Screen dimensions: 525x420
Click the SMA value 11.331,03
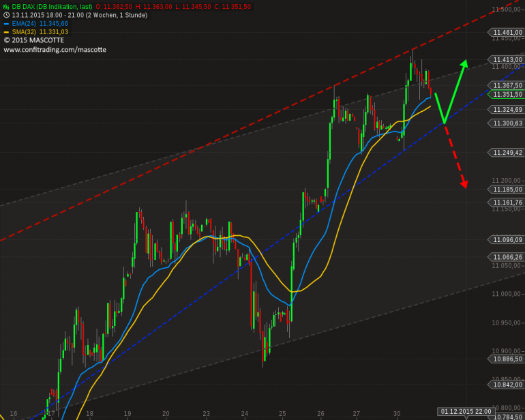(54, 32)
